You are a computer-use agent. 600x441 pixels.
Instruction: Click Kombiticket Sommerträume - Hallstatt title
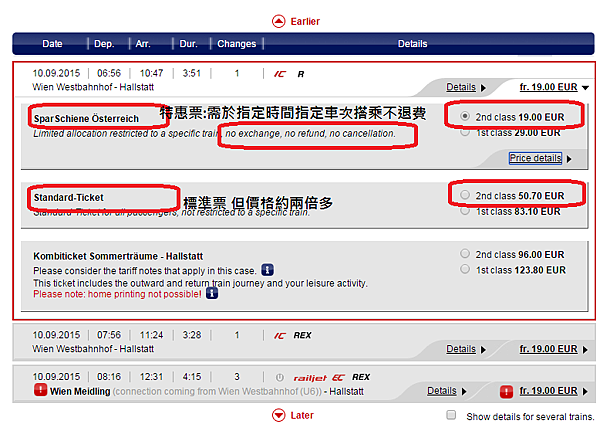coord(118,256)
